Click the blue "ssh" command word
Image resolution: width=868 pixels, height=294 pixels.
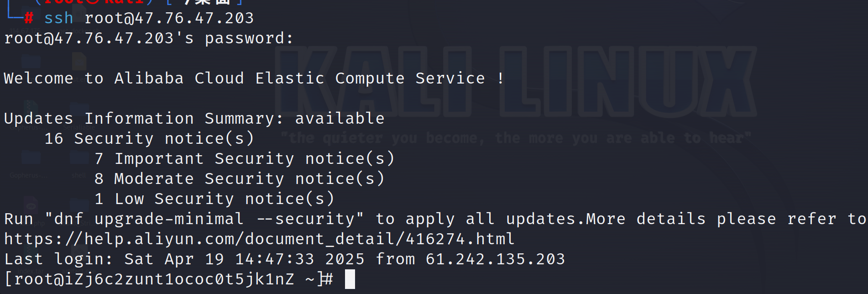click(x=58, y=18)
